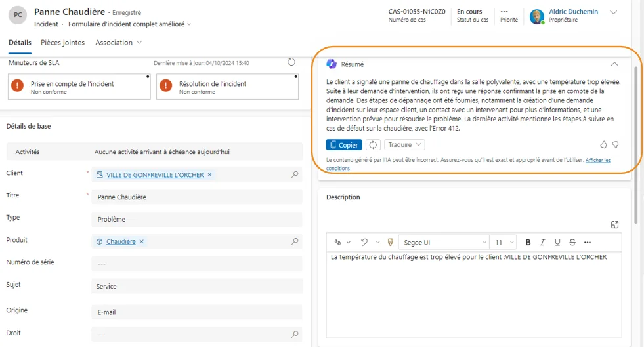Open owner Aldric Duchemin link
This screenshot has width=644, height=347.
573,12
